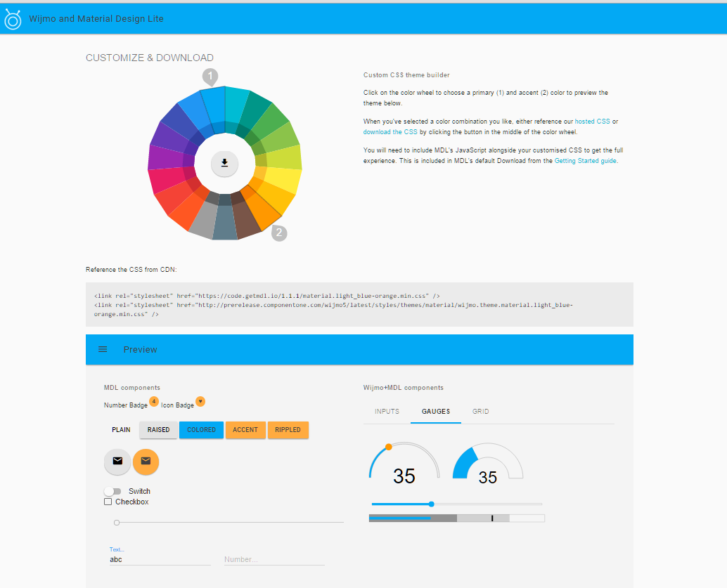This screenshot has width=727, height=588.
Task: Select the light grey wheel segment
Action: click(205, 218)
